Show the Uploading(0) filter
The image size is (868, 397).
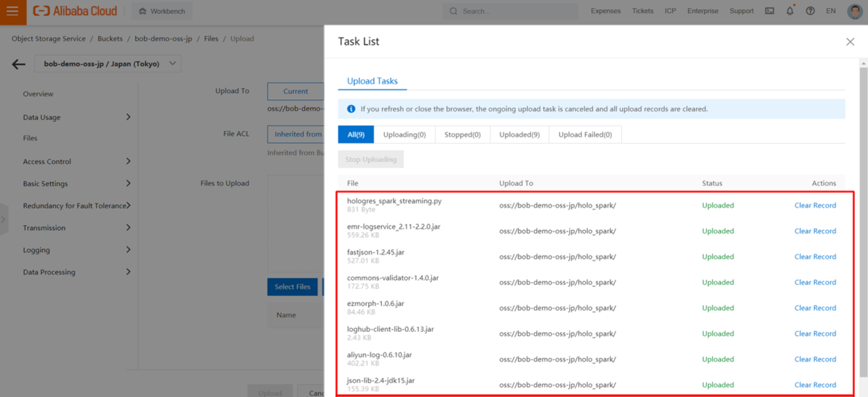pyautogui.click(x=404, y=135)
